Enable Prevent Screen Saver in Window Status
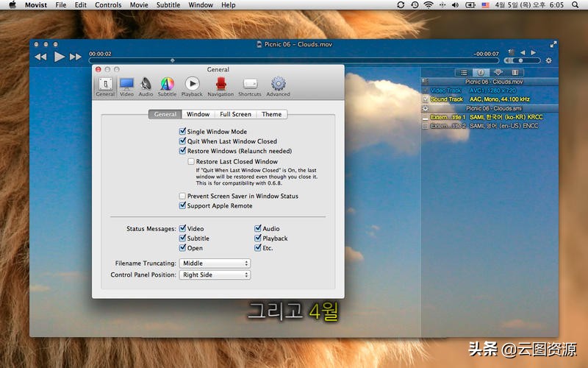588x368 pixels. coord(182,197)
